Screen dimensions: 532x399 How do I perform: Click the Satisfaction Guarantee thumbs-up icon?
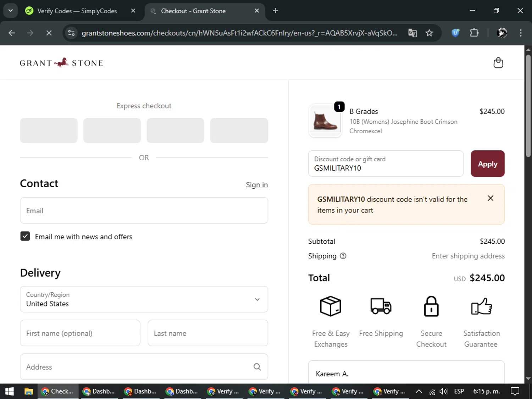482,306
